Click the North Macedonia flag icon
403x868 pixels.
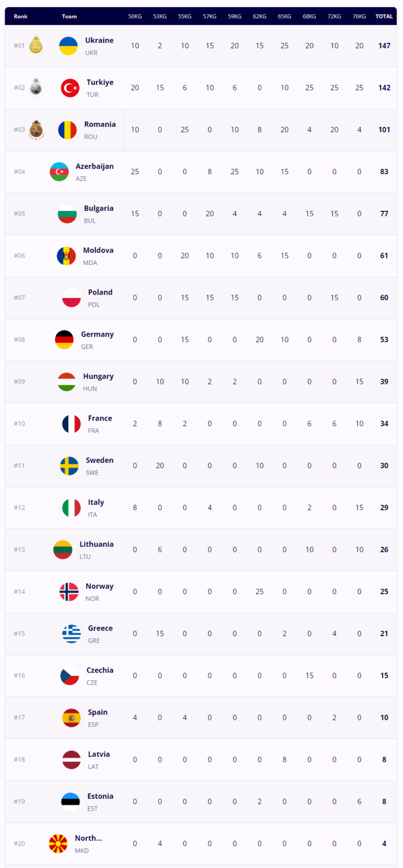pos(58,843)
